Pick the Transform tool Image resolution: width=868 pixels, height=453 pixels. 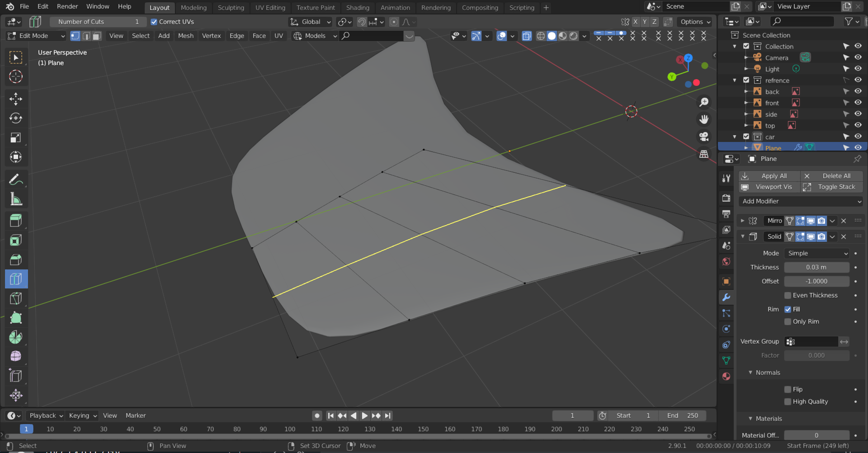[x=16, y=157]
